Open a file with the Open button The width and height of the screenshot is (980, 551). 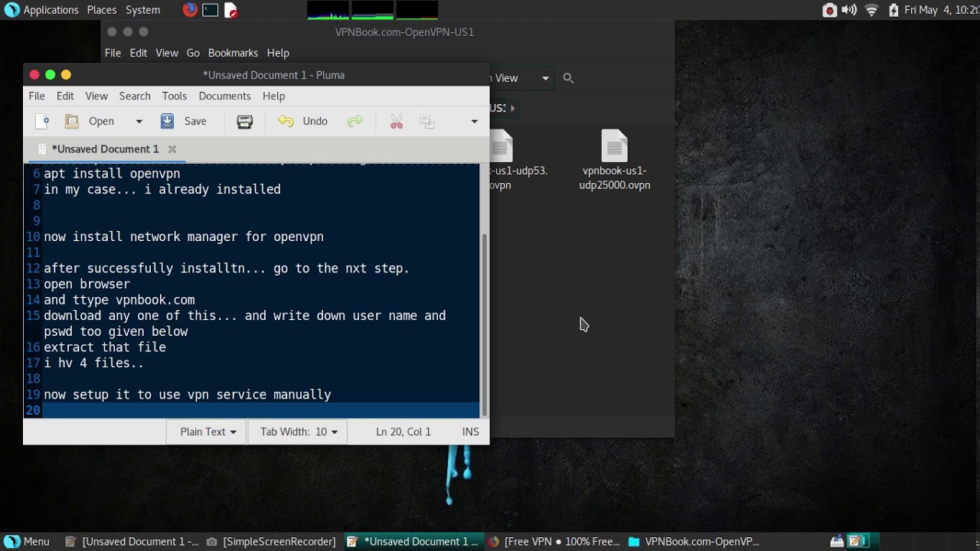[x=90, y=121]
